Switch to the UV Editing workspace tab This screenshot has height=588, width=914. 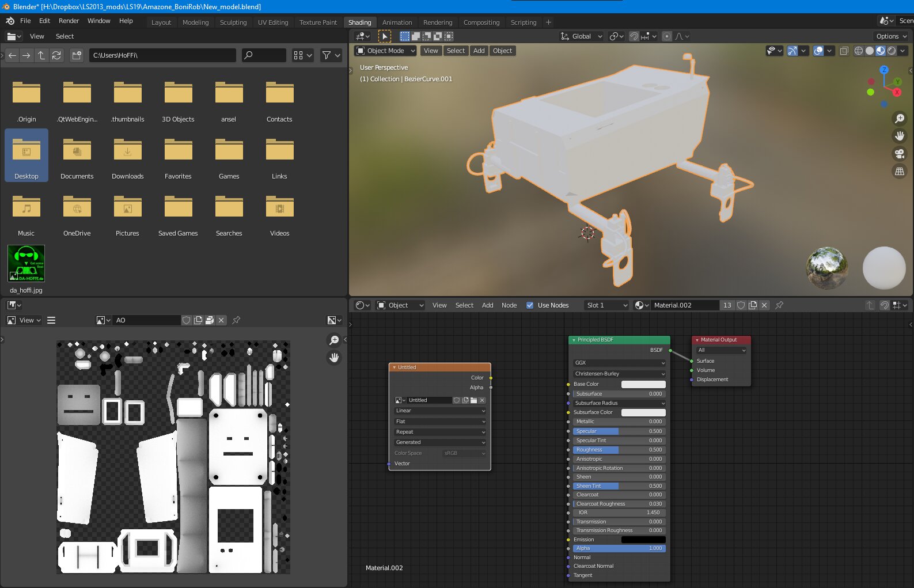click(x=272, y=22)
